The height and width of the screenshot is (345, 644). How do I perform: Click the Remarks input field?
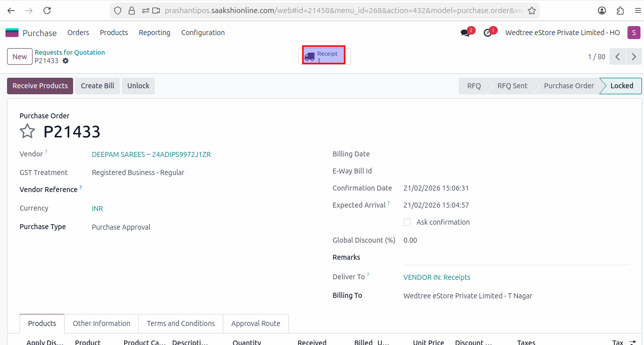point(516,258)
